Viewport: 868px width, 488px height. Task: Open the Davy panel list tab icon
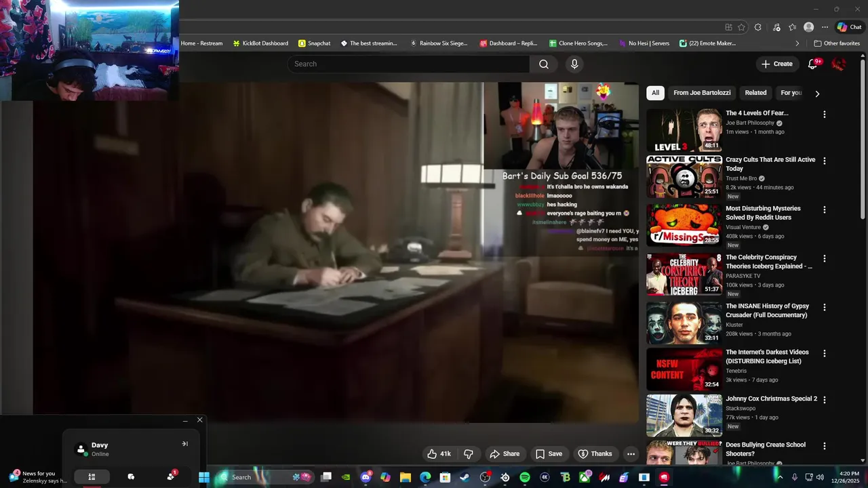[x=92, y=476]
